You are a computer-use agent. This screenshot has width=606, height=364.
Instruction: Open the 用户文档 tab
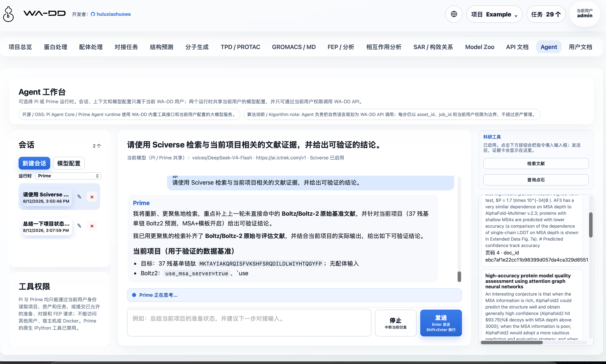pos(580,47)
